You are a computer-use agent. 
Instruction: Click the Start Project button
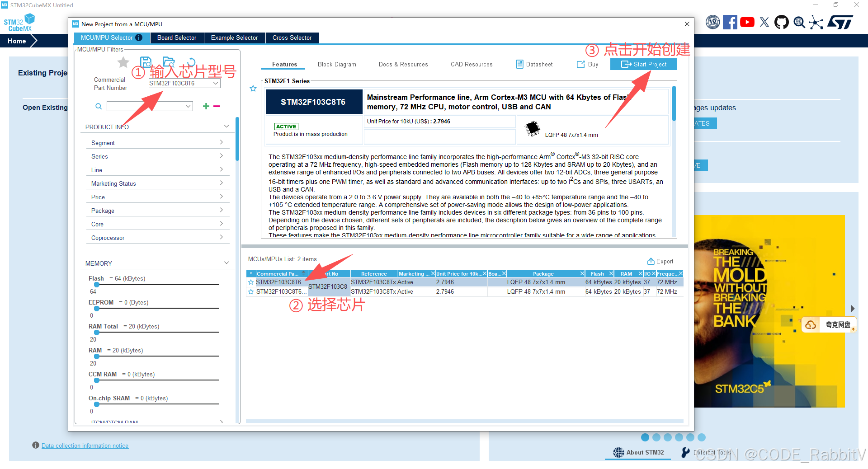coord(644,64)
